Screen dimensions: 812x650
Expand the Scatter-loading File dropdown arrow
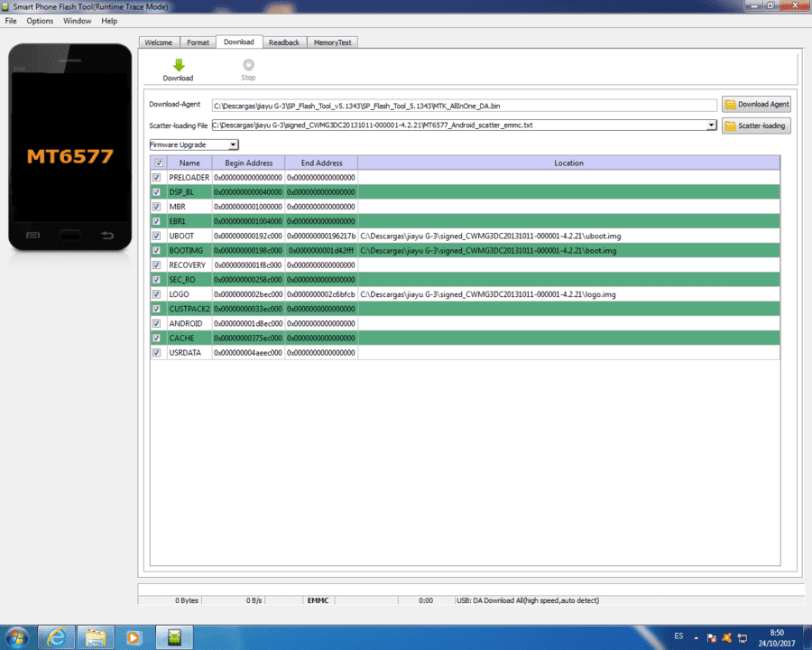(711, 125)
